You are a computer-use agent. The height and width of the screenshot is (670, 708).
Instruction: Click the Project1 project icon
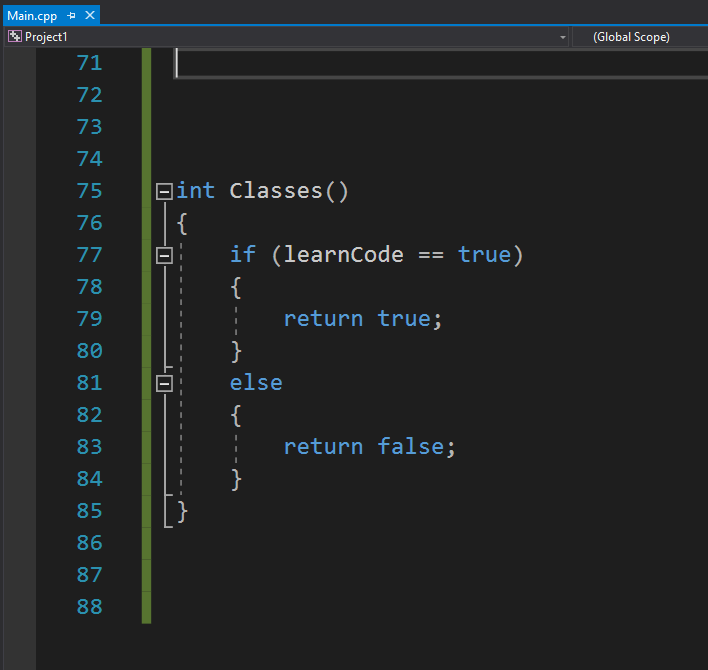[15, 37]
